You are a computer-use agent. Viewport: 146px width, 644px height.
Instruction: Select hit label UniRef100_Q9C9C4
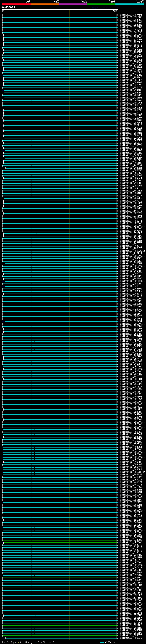tap(131, 60)
